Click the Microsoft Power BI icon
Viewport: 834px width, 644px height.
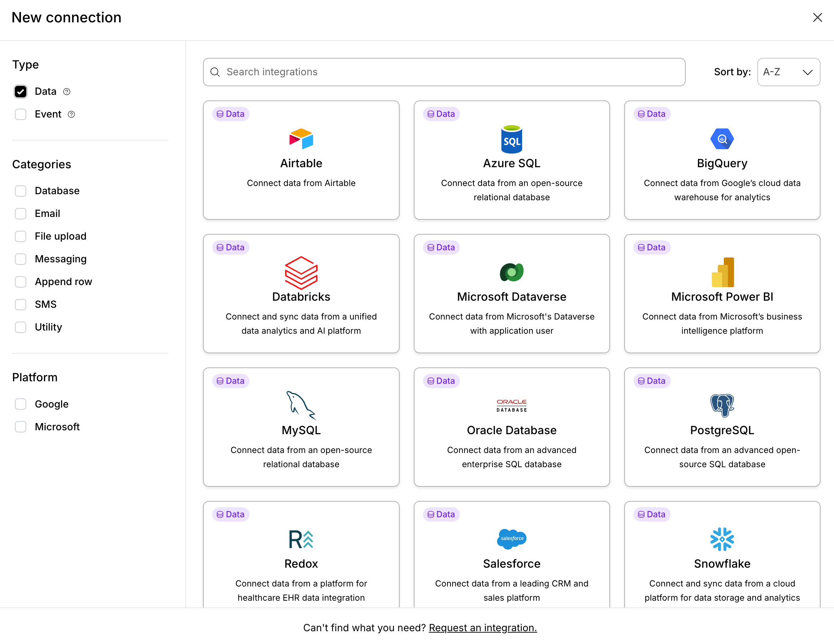click(x=722, y=272)
